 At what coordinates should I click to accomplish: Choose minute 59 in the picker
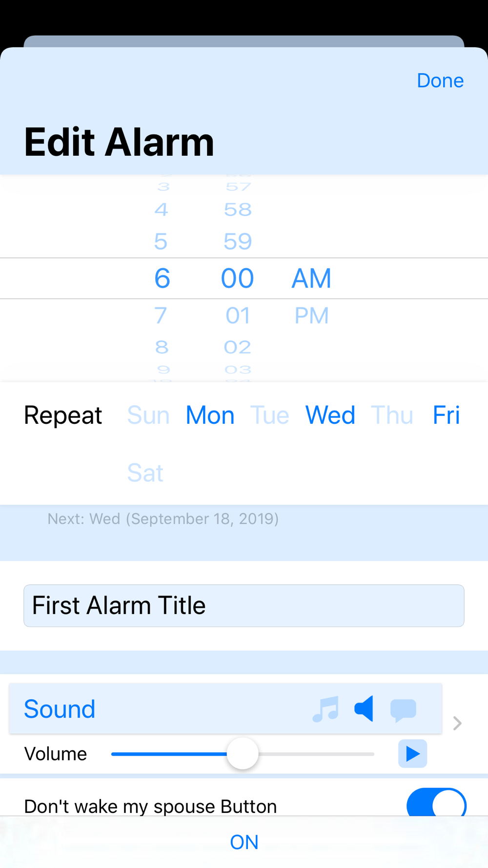[x=238, y=242]
